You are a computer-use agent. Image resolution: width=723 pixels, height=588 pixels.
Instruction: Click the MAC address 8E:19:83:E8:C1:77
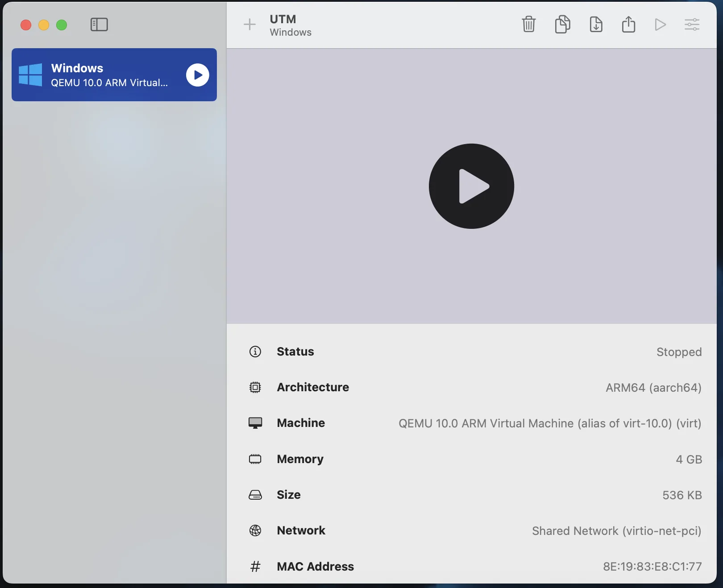click(x=652, y=567)
